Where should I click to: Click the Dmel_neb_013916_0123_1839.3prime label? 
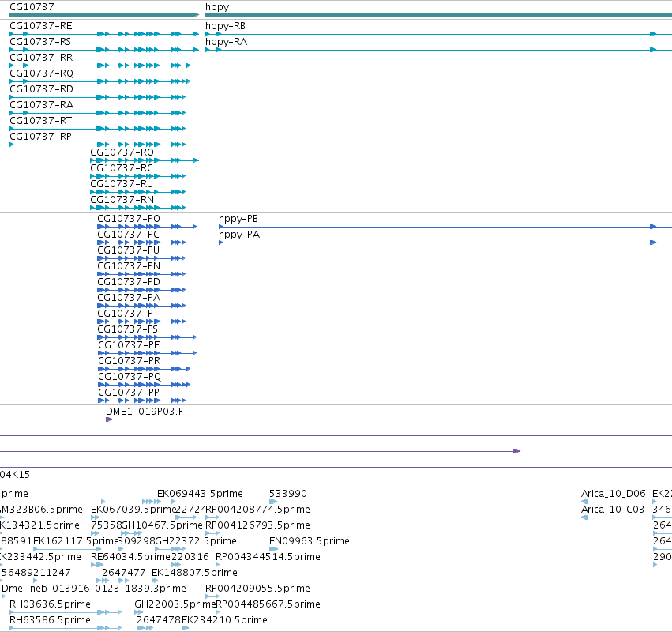[x=94, y=589]
